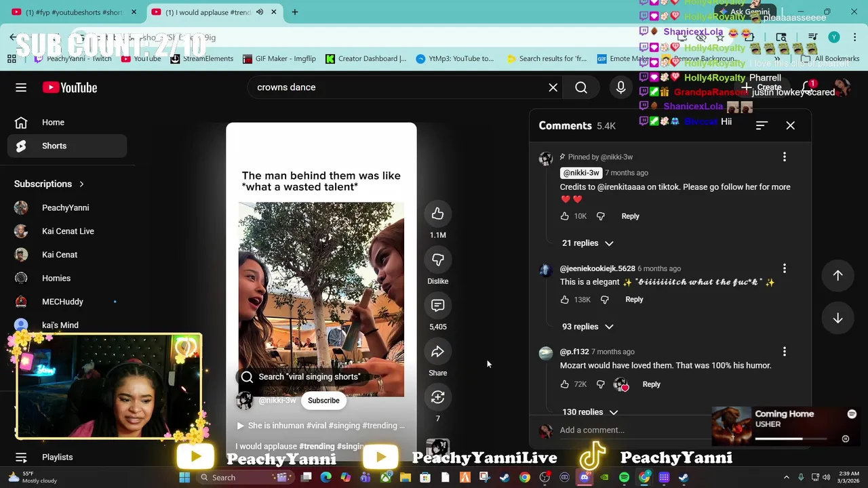Open the @nikki-3w channel avatar
Screen dimensions: 868x488
pos(244,401)
